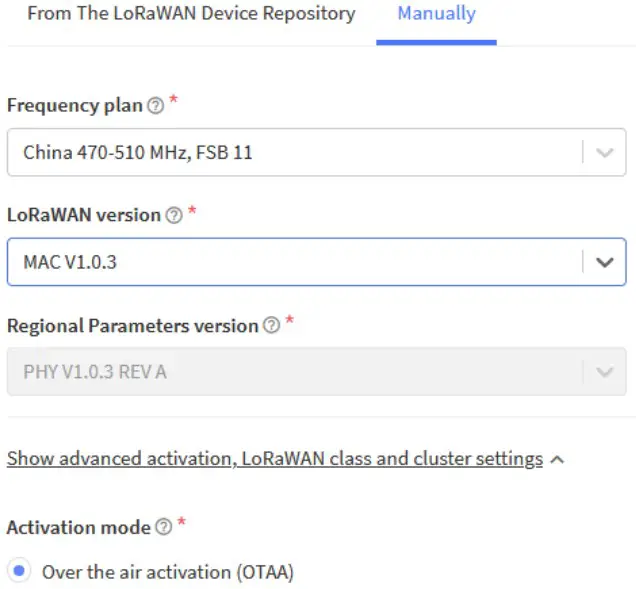
Task: Click chevron arrow in LoRaWAN version field
Action: tap(604, 262)
